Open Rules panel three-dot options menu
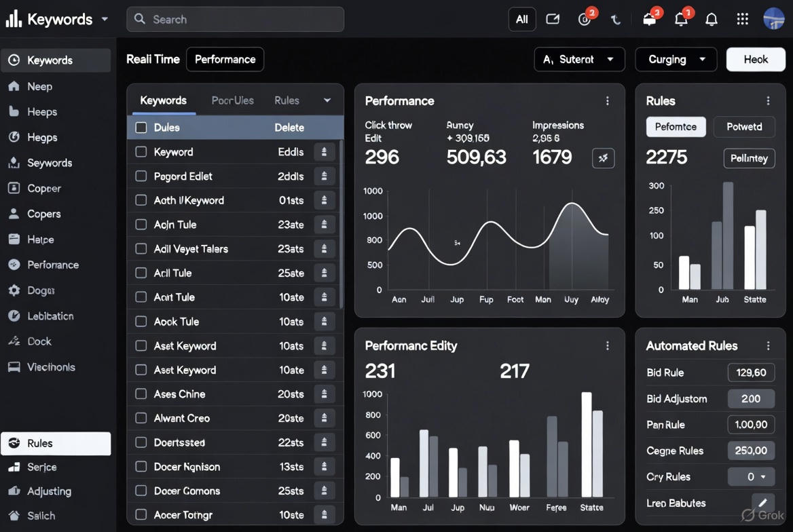The width and height of the screenshot is (793, 532). tap(768, 101)
